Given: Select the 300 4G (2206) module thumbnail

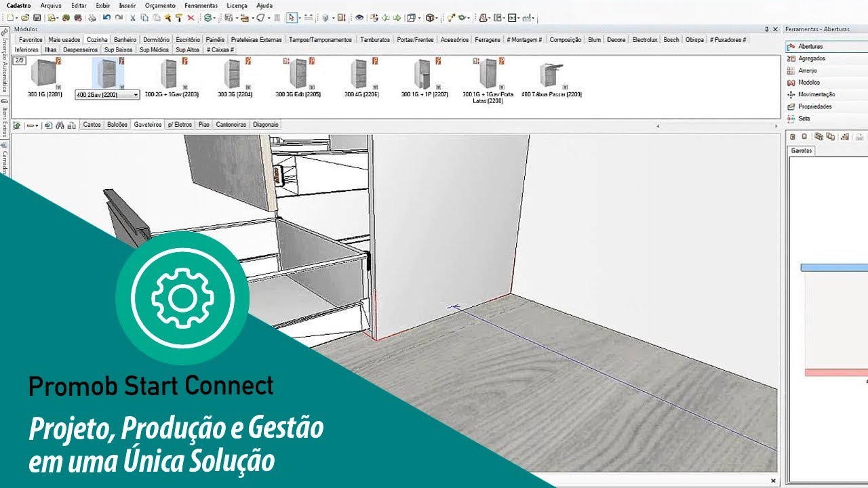Looking at the screenshot, I should pos(359,73).
